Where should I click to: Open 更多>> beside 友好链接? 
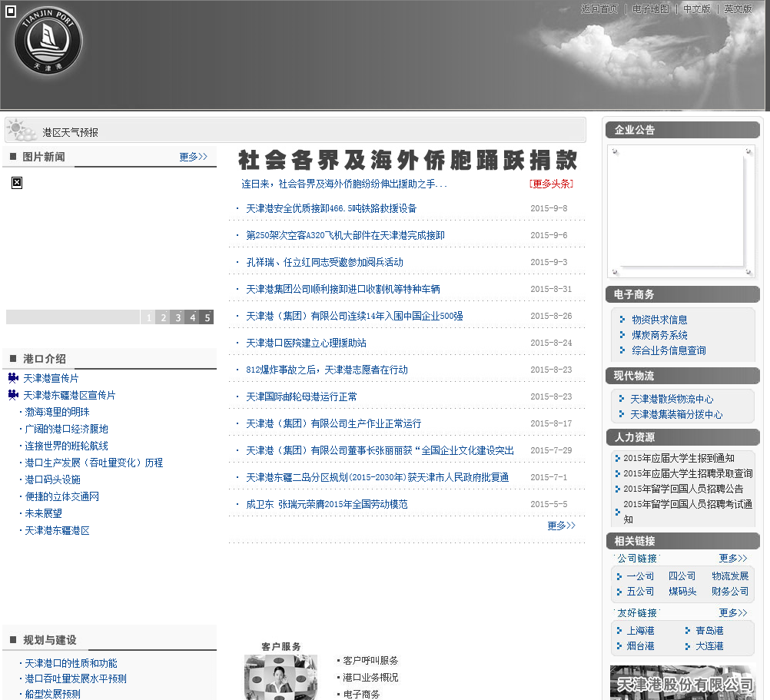coord(732,612)
